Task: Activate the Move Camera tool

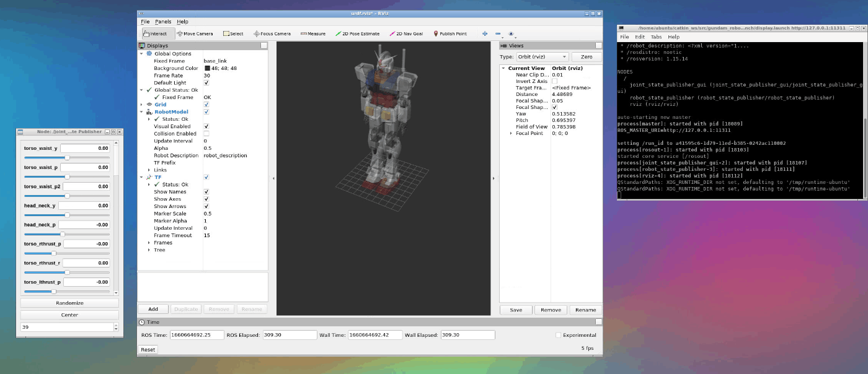Action: click(195, 33)
